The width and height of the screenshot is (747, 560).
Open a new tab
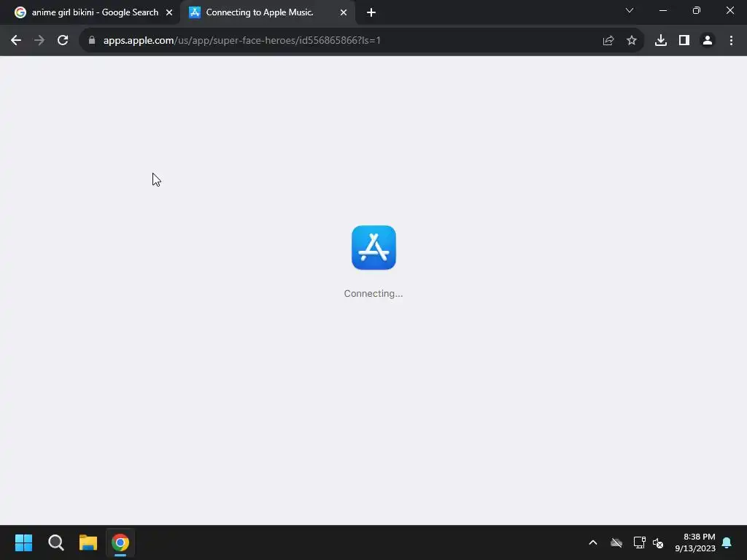pyautogui.click(x=371, y=12)
